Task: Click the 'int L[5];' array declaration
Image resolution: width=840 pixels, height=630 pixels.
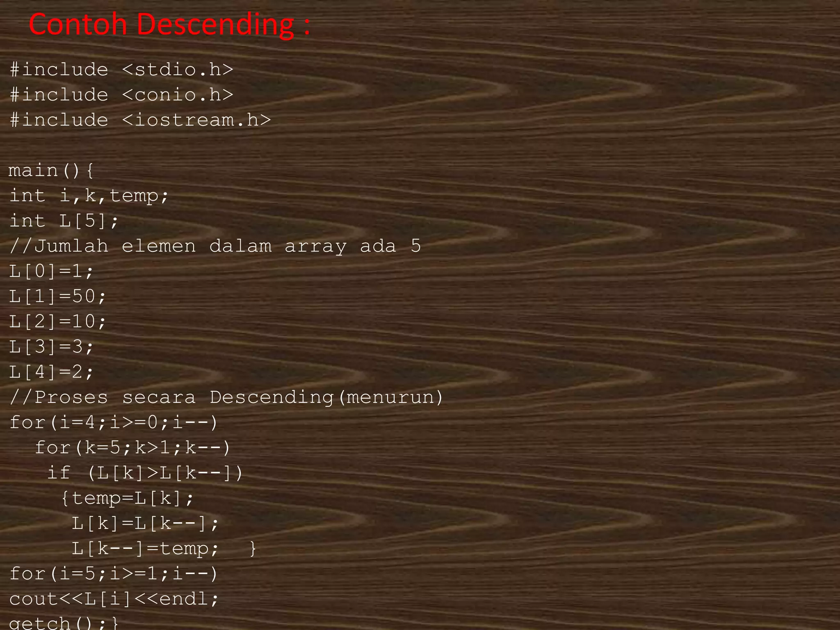Action: coord(64,221)
